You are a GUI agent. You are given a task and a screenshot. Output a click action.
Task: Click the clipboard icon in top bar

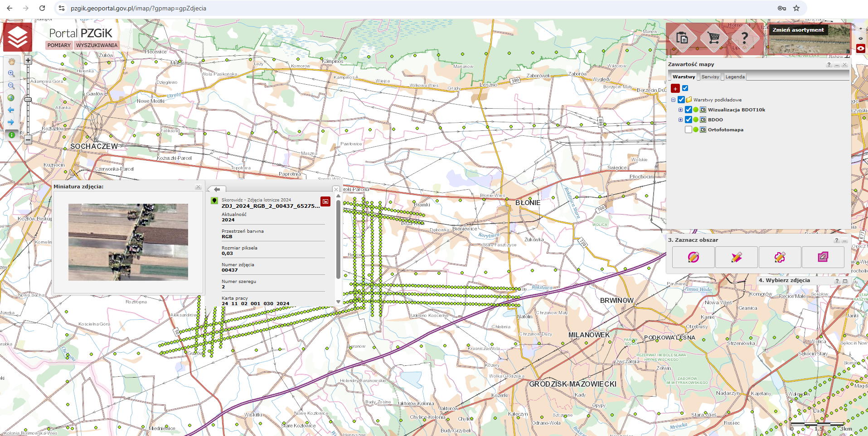pos(682,38)
